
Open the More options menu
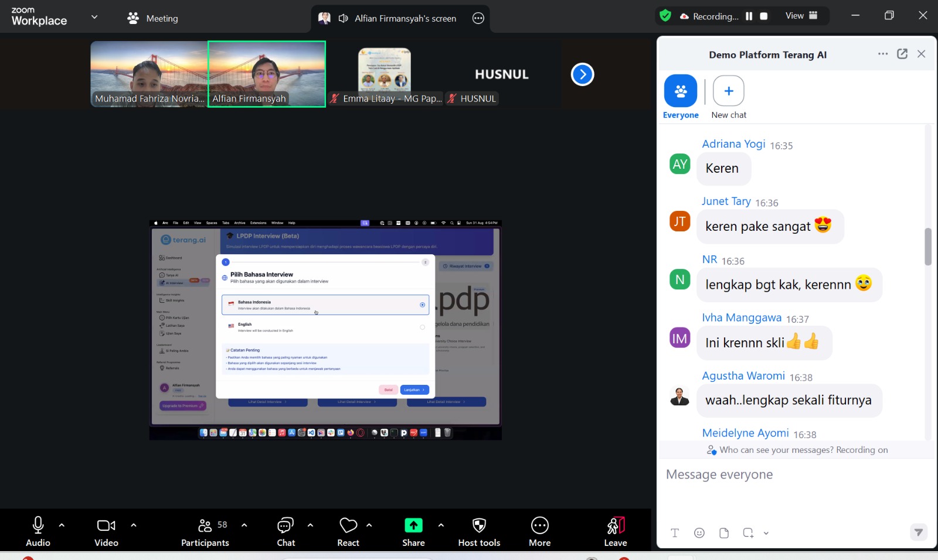[x=539, y=531]
